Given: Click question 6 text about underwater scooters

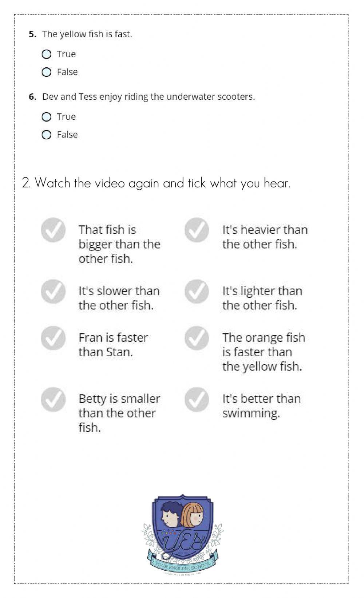Looking at the screenshot, I should coord(149,97).
